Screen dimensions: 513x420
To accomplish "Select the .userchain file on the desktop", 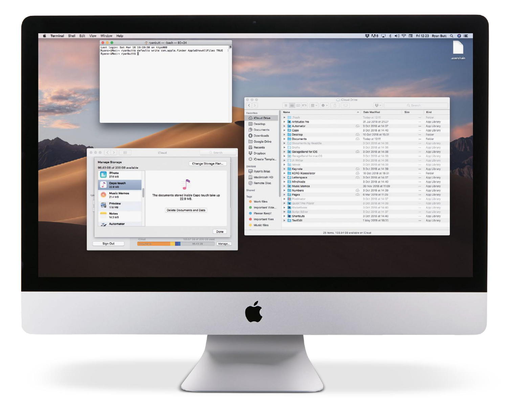I will tap(458, 50).
